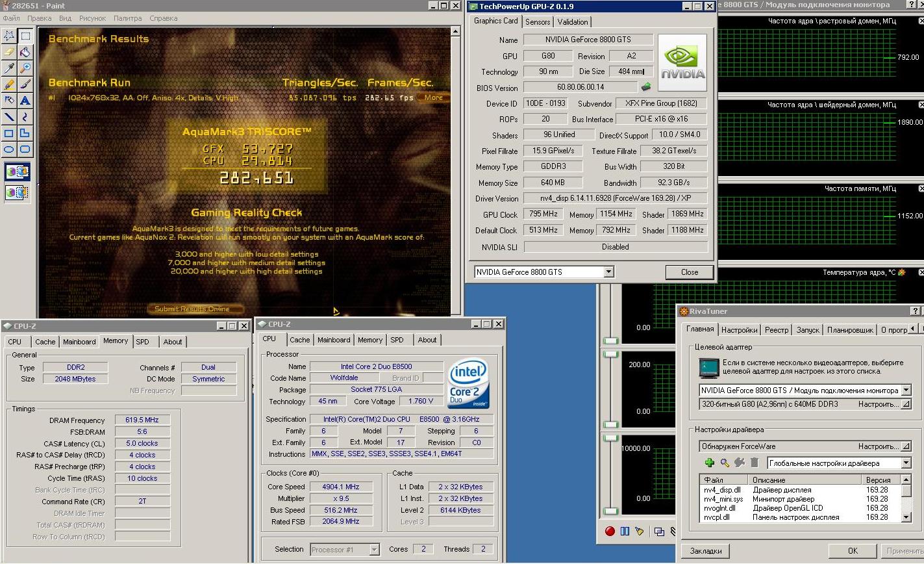Choose transparent selection mode option in Paint

[x=18, y=192]
